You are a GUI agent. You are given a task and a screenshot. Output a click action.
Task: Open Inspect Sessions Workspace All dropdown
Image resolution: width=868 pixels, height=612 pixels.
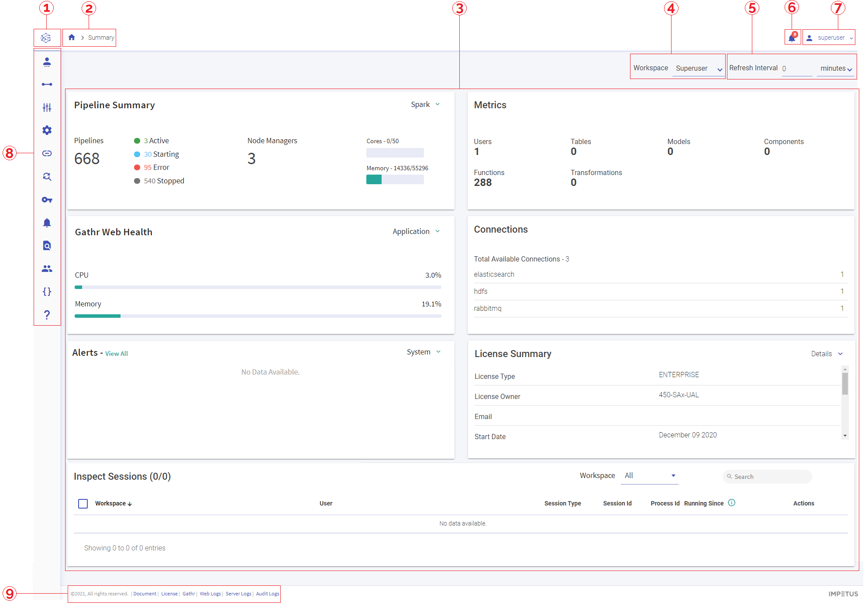(650, 476)
